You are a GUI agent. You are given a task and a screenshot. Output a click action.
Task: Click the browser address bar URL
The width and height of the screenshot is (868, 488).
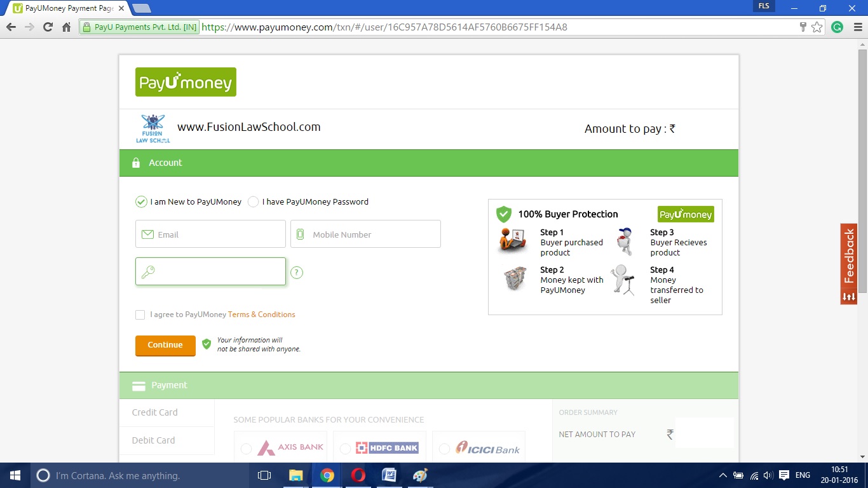coord(384,27)
